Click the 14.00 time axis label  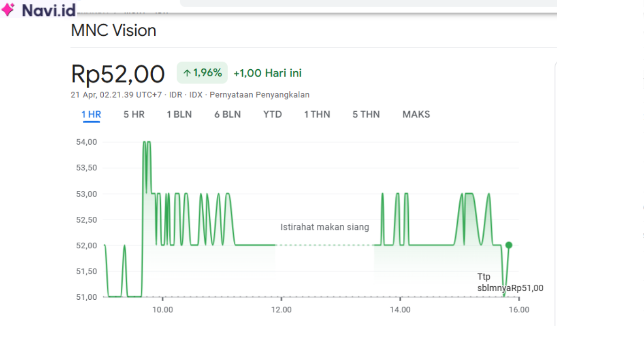(x=400, y=310)
